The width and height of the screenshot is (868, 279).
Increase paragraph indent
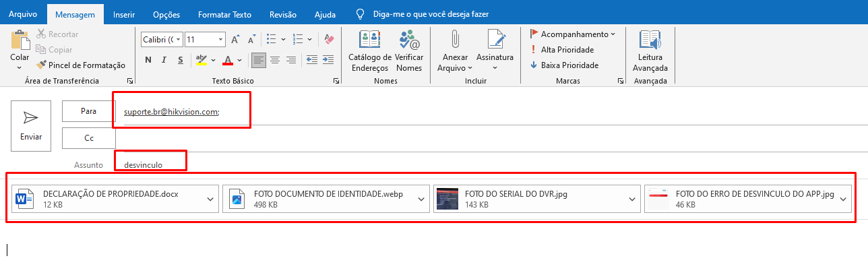[329, 61]
